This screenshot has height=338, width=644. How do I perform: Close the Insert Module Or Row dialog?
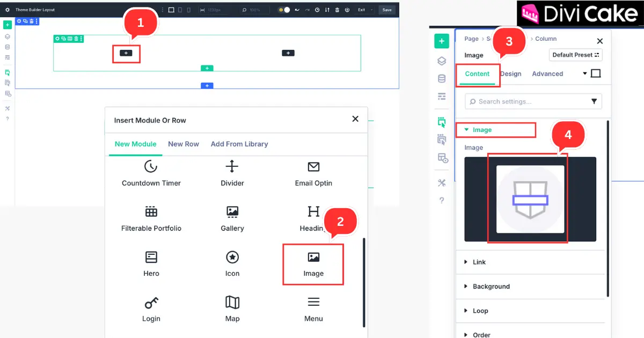coord(355,119)
